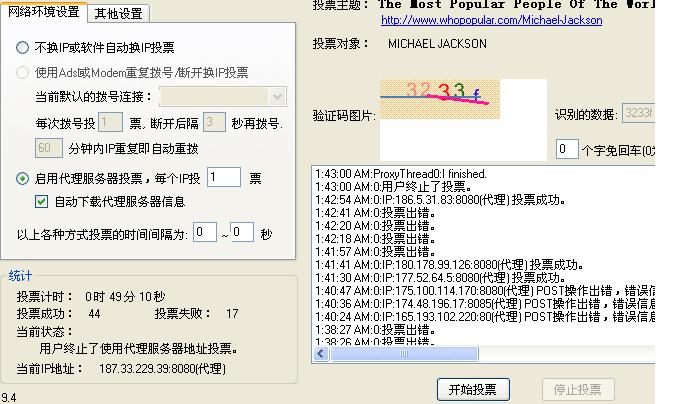Click the 分钟内IP重复 minutes field
This screenshot has width=683, height=404.
point(49,148)
